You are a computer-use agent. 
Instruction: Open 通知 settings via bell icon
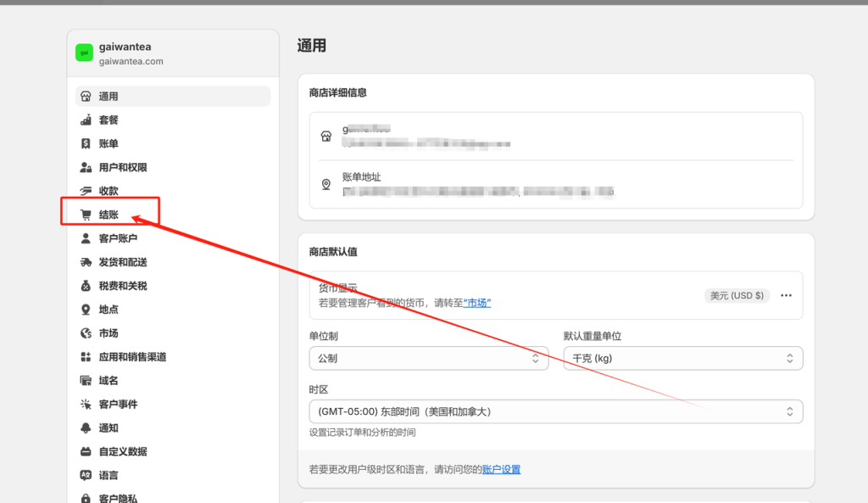coord(85,428)
